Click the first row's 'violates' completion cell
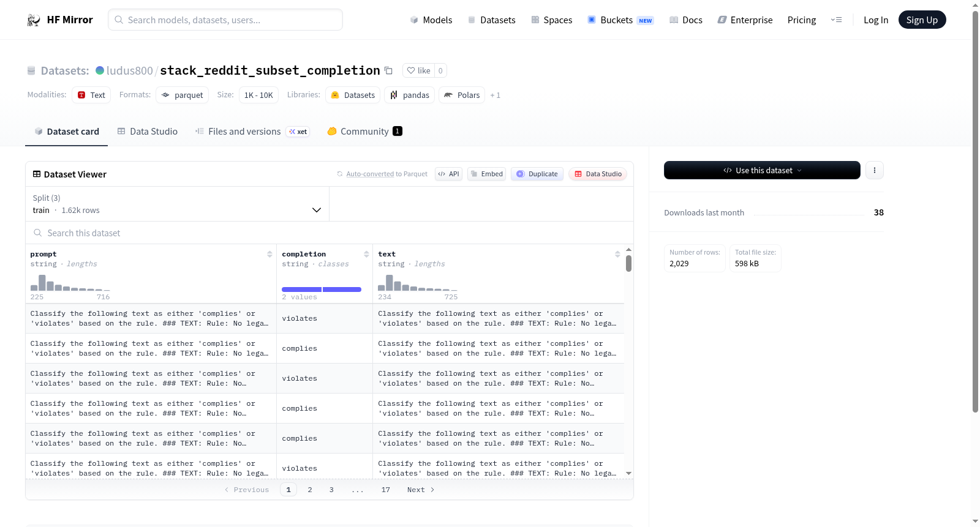The height and width of the screenshot is (527, 980). click(325, 318)
